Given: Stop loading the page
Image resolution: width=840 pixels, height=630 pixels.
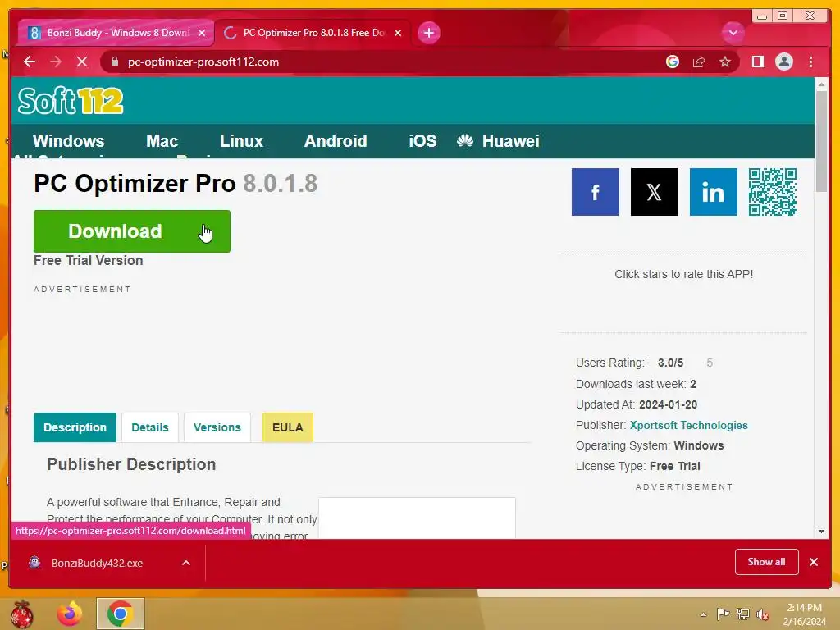Looking at the screenshot, I should 82,62.
